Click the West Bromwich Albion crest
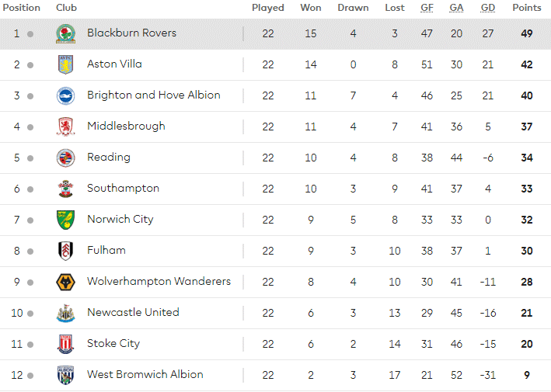Image resolution: width=551 pixels, height=392 pixels. click(66, 375)
